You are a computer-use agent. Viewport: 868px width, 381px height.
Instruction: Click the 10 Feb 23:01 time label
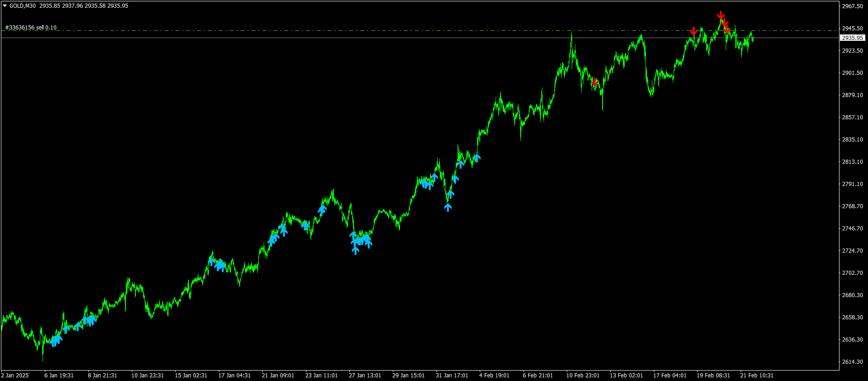tap(583, 376)
